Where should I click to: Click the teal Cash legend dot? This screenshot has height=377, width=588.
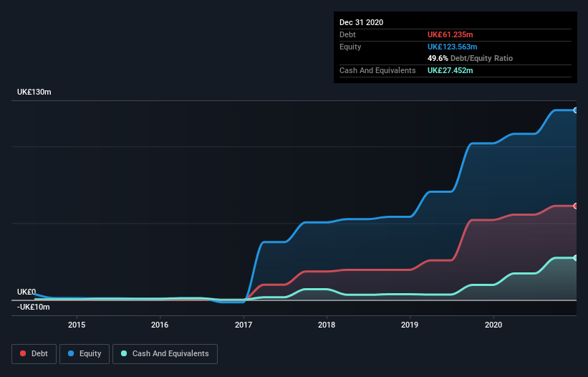[x=124, y=353]
